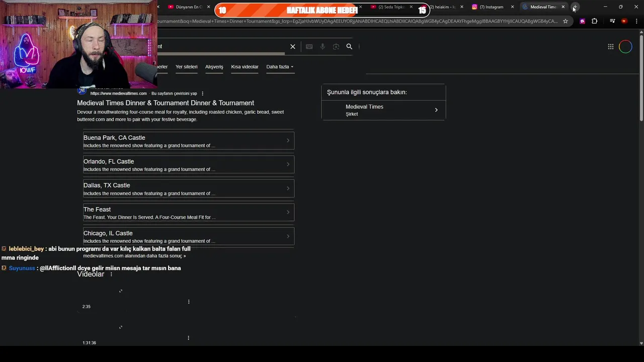Click the magnifying glass search icon
The width and height of the screenshot is (644, 362).
click(349, 46)
